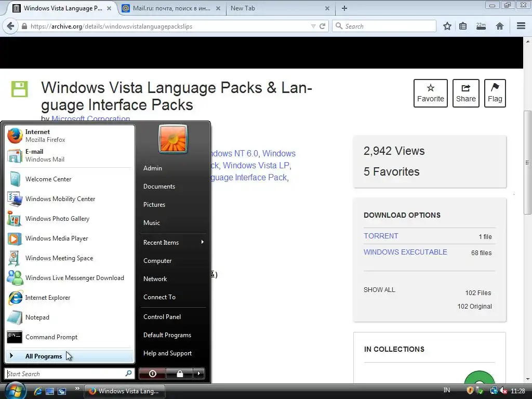Launch Windows Photo Gallery

point(70,219)
